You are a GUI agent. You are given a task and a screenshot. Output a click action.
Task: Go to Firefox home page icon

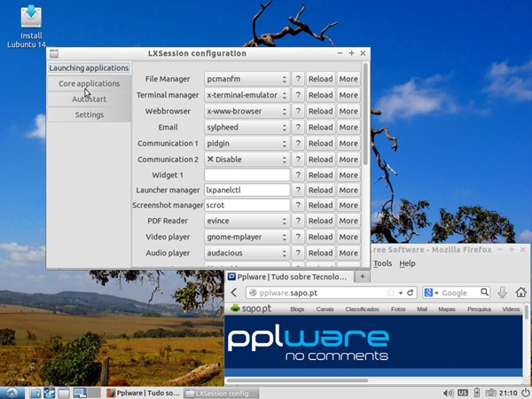(x=520, y=292)
